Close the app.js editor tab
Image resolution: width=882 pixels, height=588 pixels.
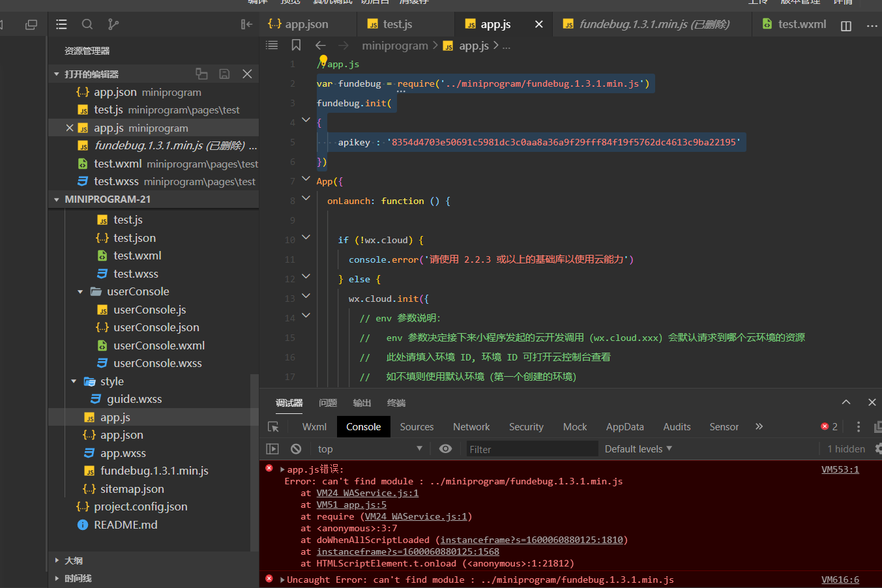coord(538,24)
